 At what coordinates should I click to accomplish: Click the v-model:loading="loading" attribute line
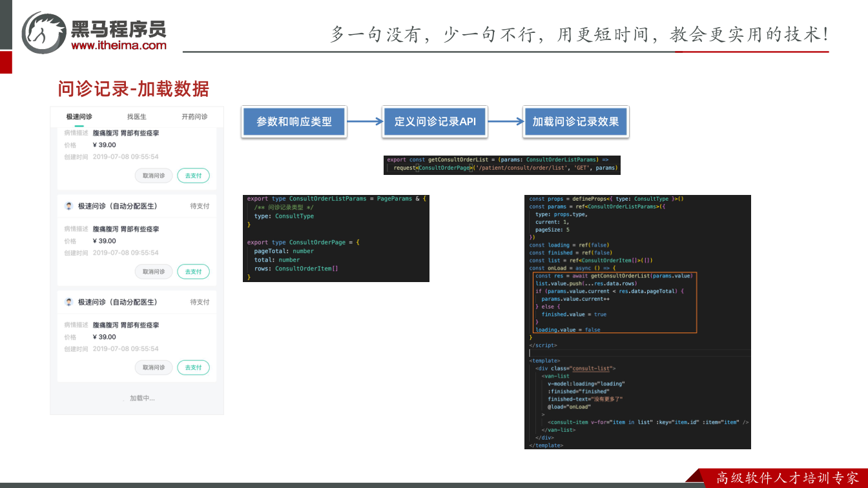(x=586, y=383)
